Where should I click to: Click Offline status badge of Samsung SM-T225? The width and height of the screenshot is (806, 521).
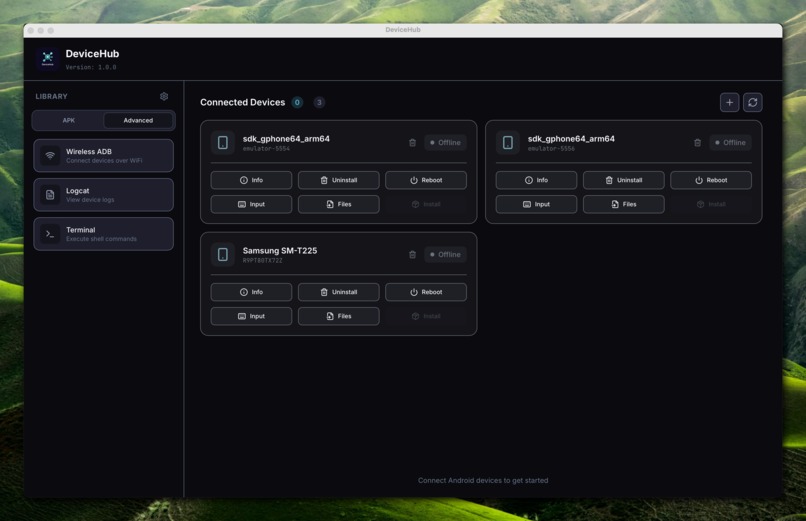(445, 255)
